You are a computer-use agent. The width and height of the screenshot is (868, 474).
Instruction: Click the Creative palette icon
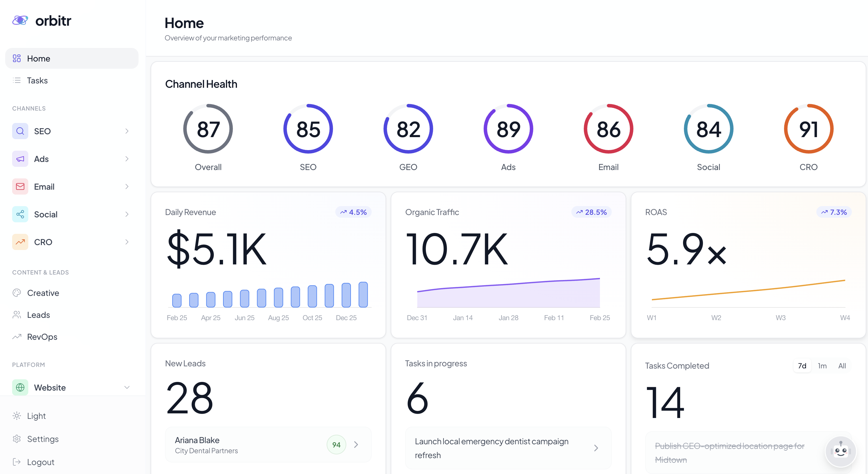click(16, 293)
